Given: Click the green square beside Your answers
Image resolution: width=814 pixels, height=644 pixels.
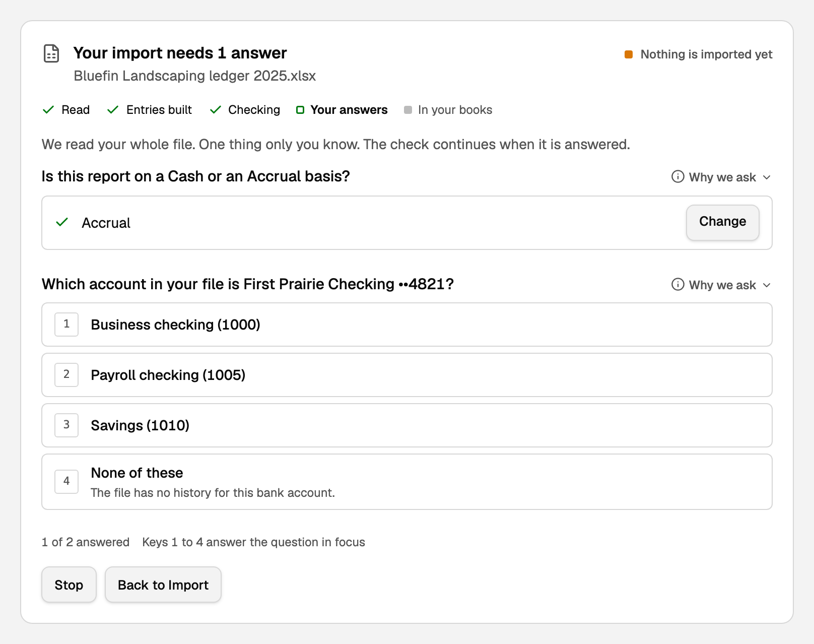Looking at the screenshot, I should point(300,110).
